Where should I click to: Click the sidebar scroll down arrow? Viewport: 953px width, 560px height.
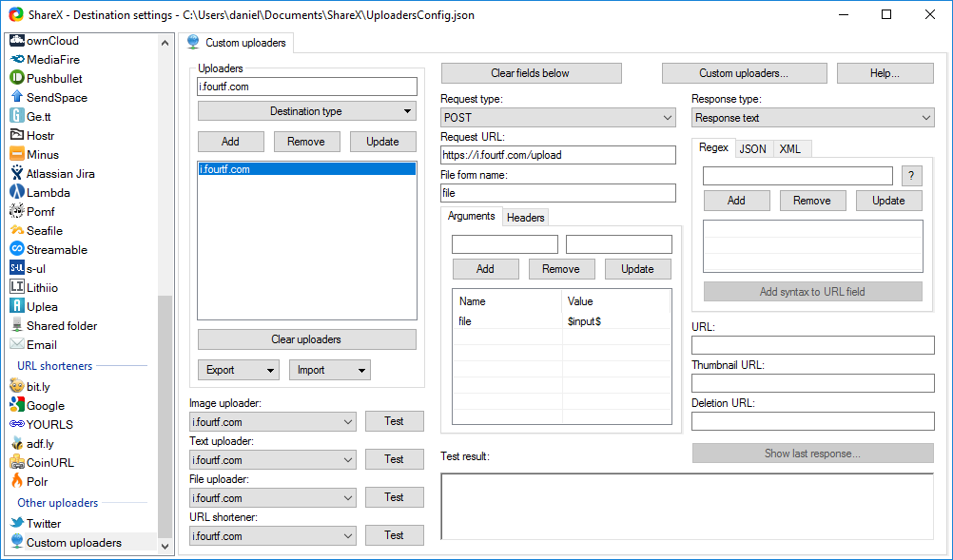(x=165, y=546)
